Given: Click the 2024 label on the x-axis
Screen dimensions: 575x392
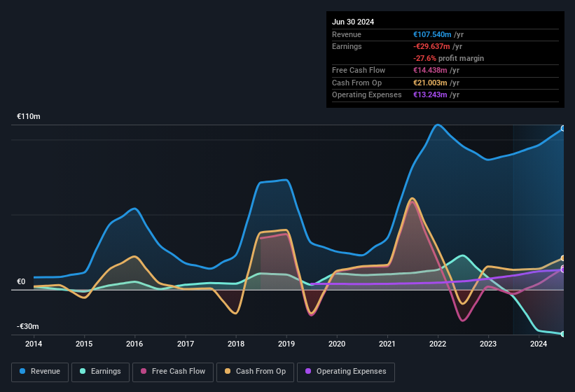Looking at the screenshot, I should (539, 344).
